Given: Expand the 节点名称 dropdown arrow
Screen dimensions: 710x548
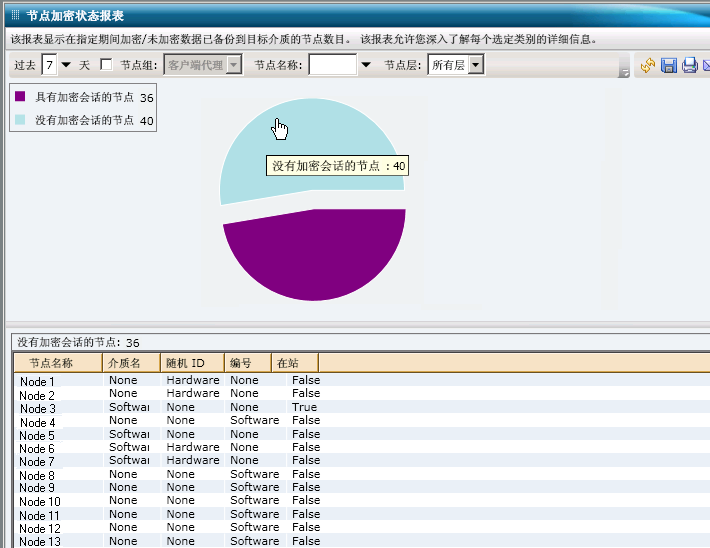Looking at the screenshot, I should [x=365, y=65].
